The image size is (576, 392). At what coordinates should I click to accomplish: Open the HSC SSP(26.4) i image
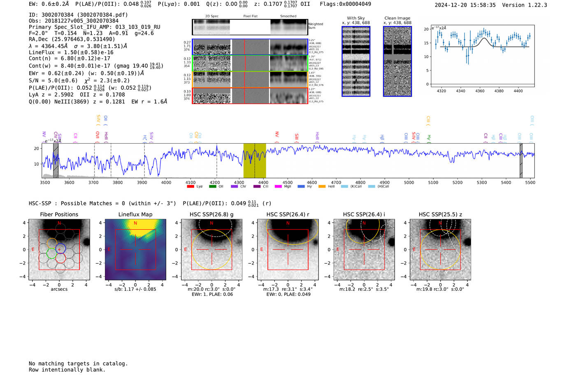click(x=364, y=250)
